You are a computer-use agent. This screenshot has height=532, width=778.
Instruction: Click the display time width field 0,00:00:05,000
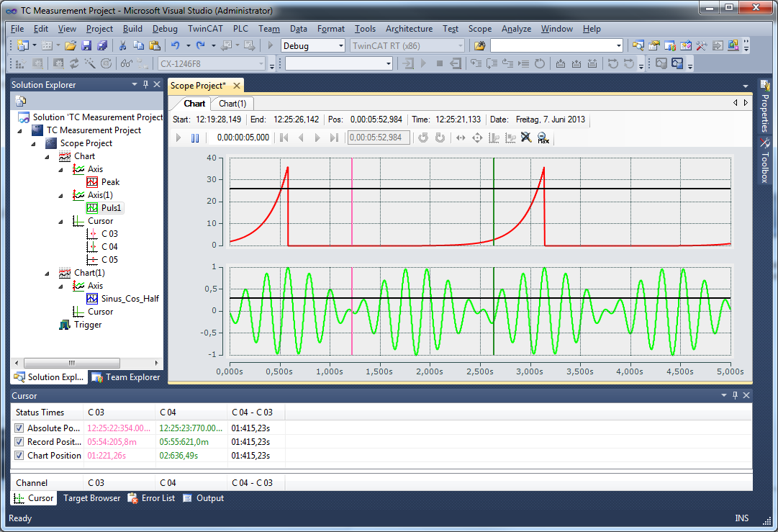[x=243, y=137]
